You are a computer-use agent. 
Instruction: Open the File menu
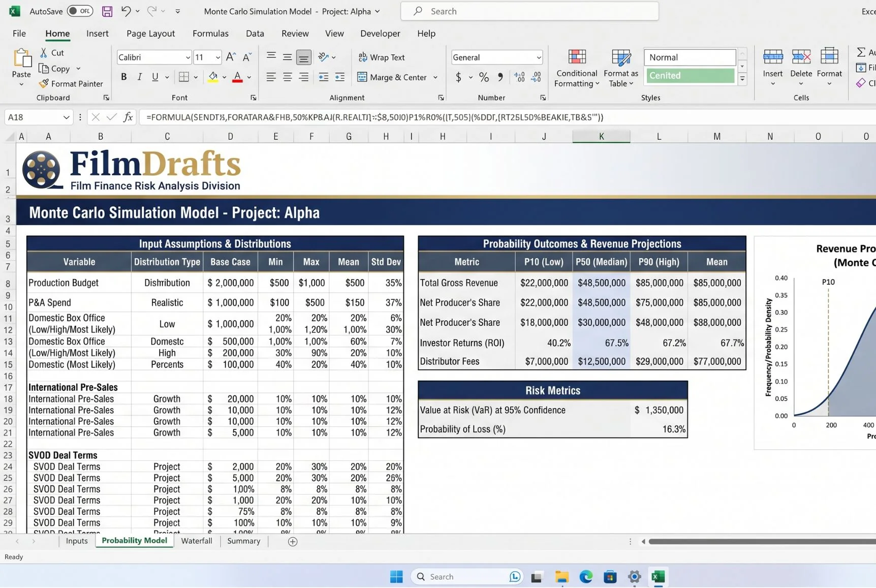click(19, 34)
